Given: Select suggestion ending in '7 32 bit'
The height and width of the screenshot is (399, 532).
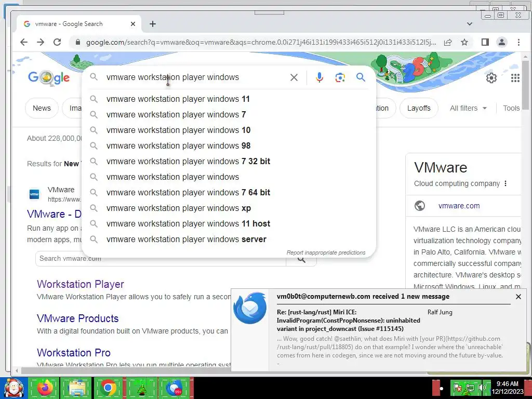Looking at the screenshot, I should (x=229, y=162).
